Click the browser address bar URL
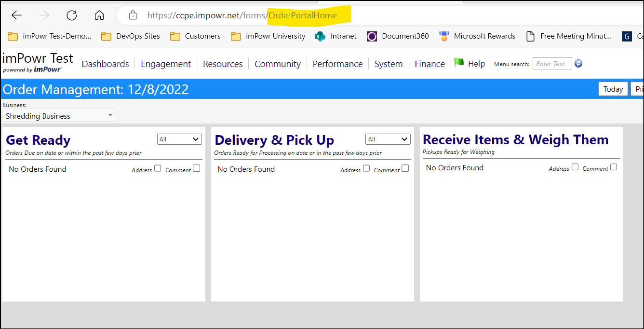The image size is (644, 329). tap(242, 15)
